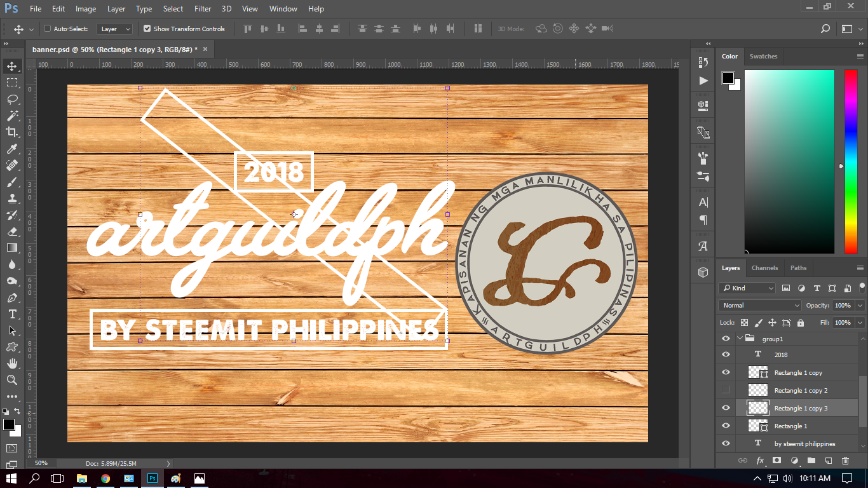868x488 pixels.
Task: Hide the Rectangle 1 copy 3 layer
Action: 726,408
